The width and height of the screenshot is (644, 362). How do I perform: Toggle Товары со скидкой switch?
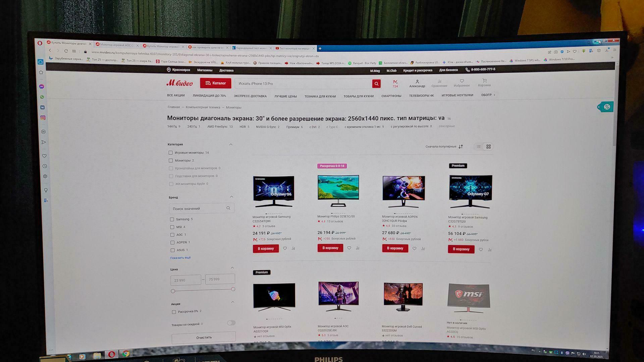click(231, 323)
